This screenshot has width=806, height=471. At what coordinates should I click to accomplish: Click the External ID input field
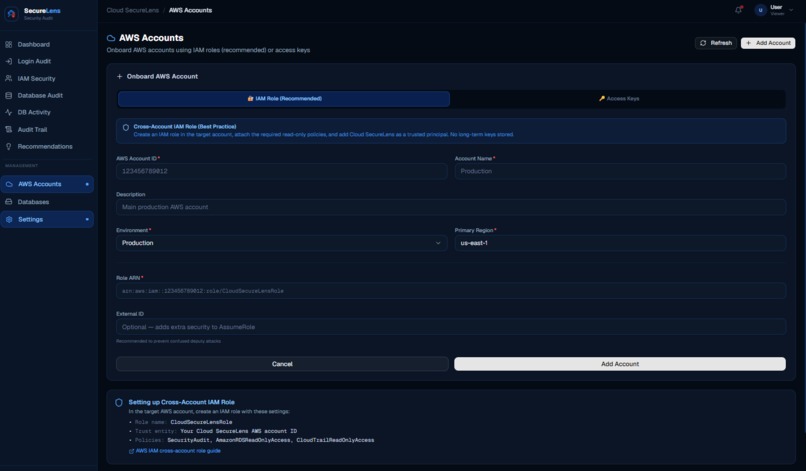[x=451, y=327]
